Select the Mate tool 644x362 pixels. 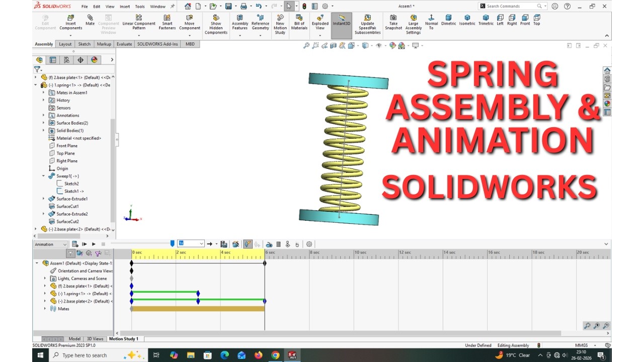(90, 20)
